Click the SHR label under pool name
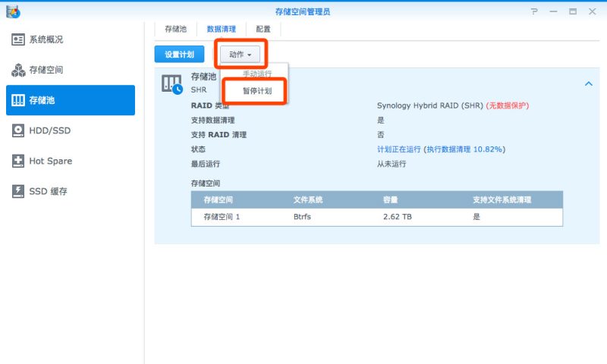The image size is (607, 364). (x=199, y=89)
